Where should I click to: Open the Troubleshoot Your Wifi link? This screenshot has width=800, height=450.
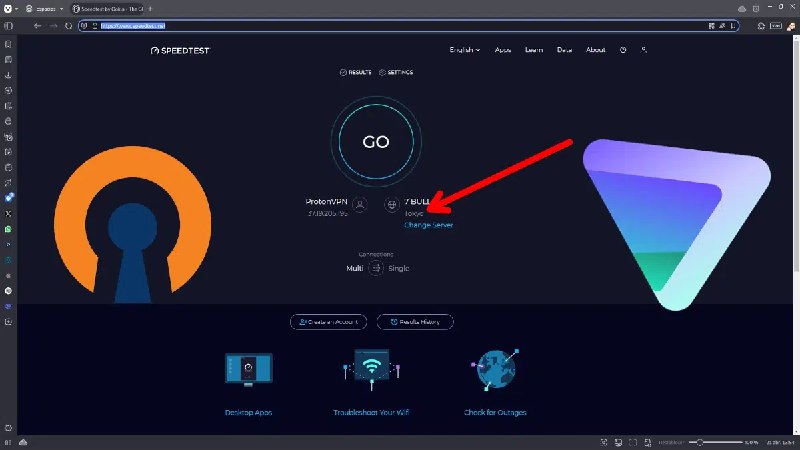coord(371,412)
